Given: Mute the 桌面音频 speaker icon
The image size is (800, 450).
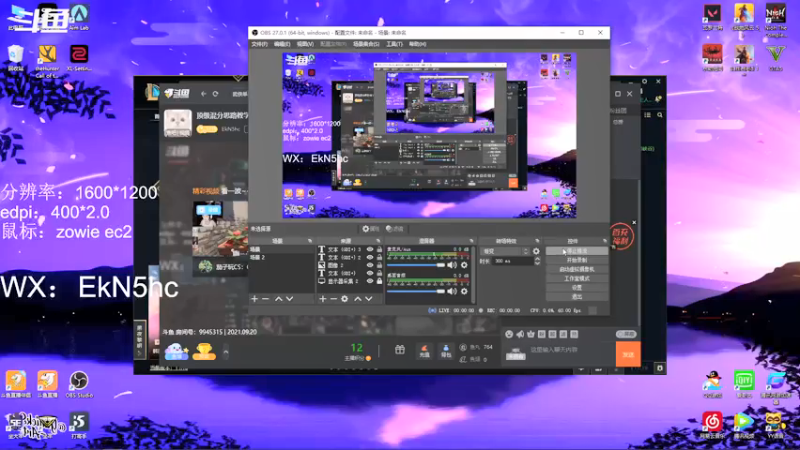Looking at the screenshot, I should click(452, 291).
